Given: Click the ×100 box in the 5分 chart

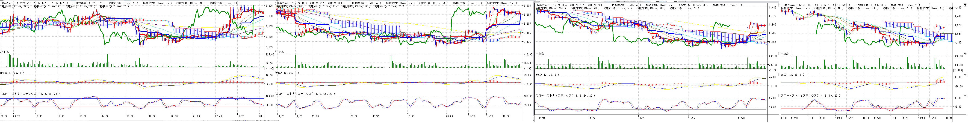Looking at the screenshot, I should point(269,69).
